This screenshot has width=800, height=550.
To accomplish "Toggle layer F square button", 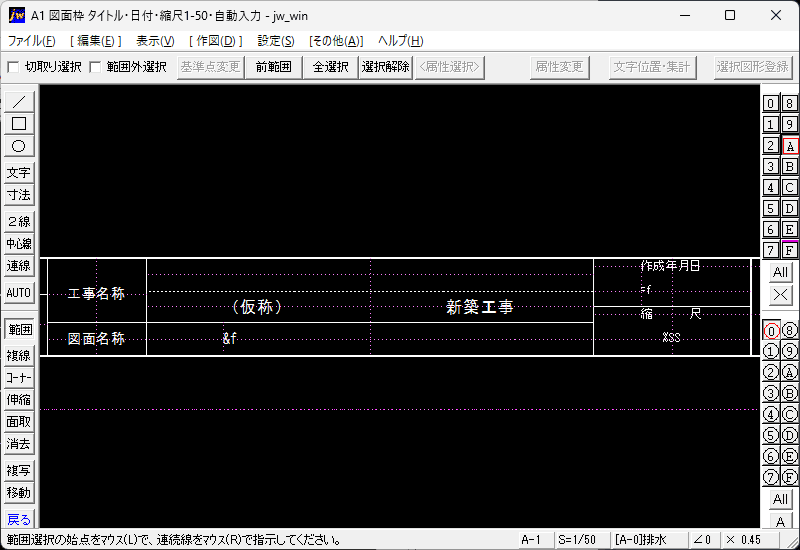I will tap(790, 250).
